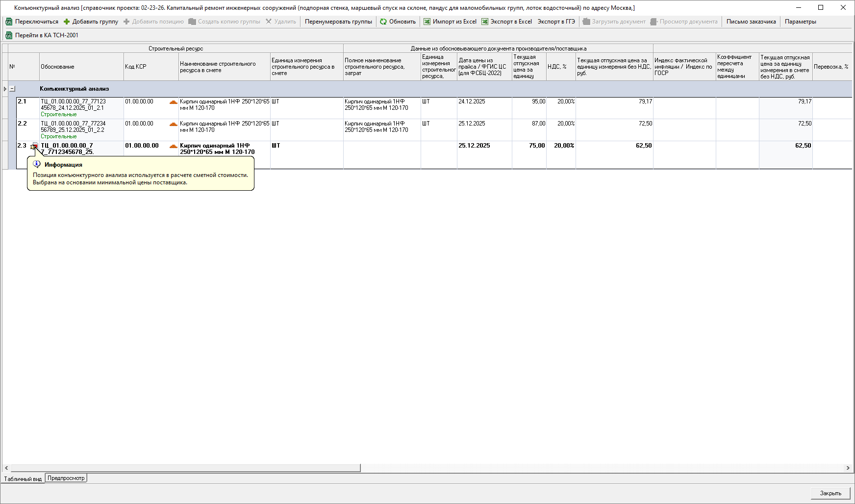
Task: Collapse the Конъюнктурный анализ group
Action: 12,89
